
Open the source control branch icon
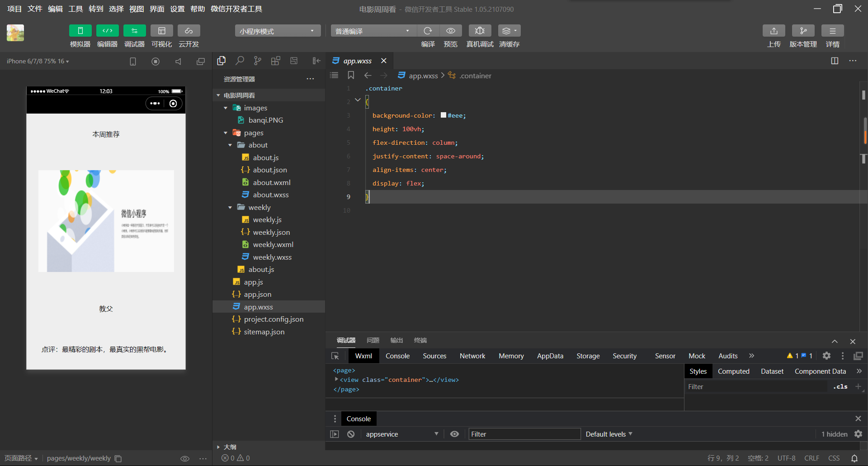pos(258,61)
